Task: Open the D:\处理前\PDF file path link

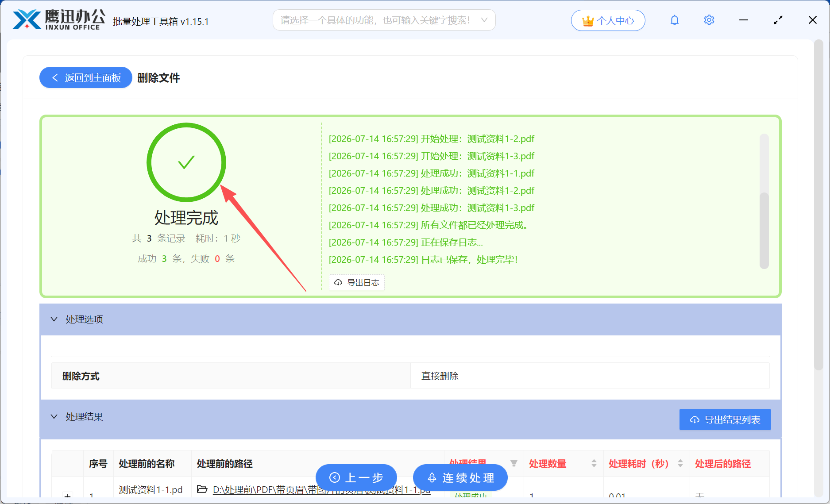Action: (x=322, y=490)
